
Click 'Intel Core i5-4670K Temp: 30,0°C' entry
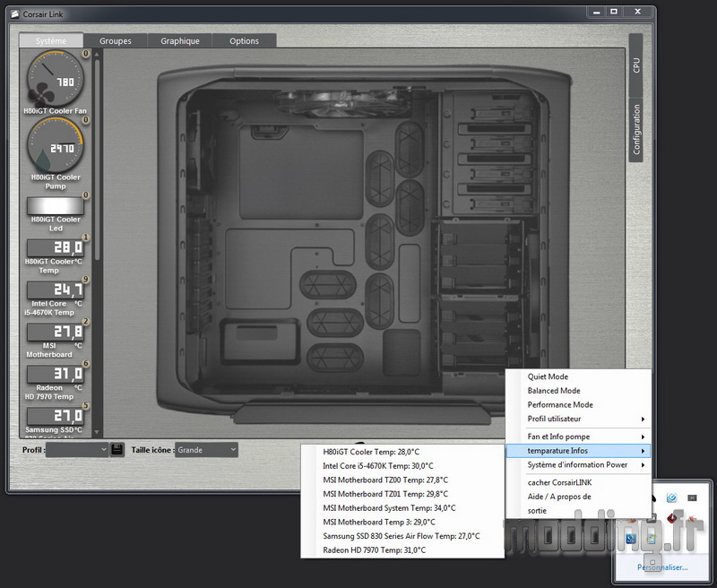coord(402,466)
